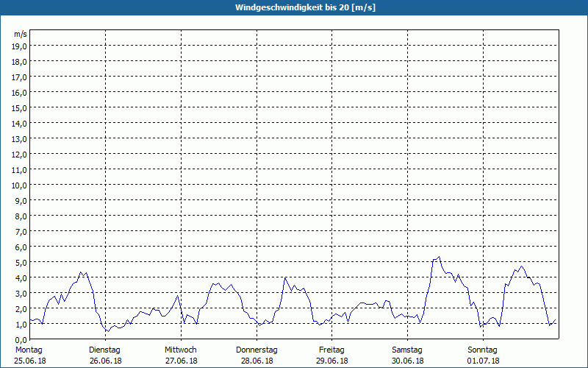This screenshot has height=368, width=588.
Task: Click the date 28.06.18
Action: [257, 361]
